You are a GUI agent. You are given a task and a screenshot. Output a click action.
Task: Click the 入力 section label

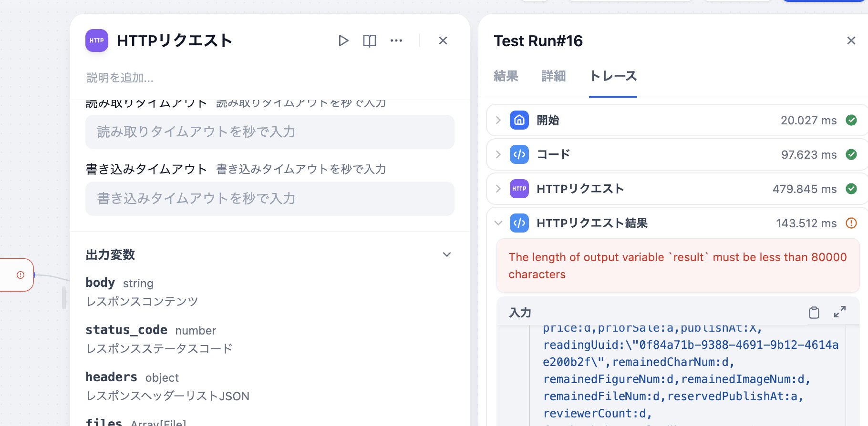(x=520, y=313)
